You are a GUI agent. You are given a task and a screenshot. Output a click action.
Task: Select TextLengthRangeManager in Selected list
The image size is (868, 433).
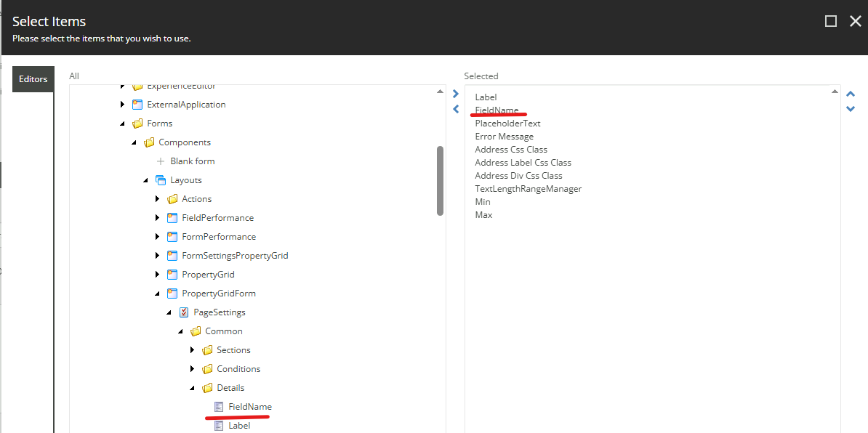pyautogui.click(x=528, y=189)
